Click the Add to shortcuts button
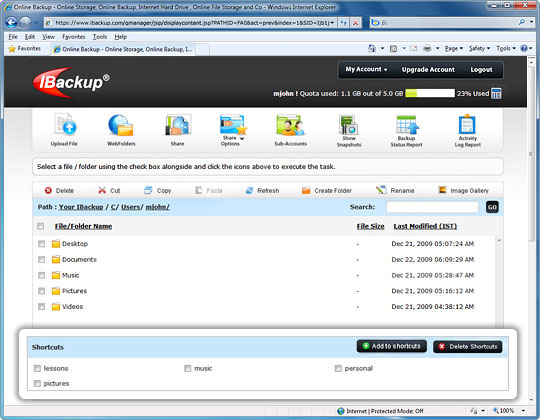 [x=392, y=346]
